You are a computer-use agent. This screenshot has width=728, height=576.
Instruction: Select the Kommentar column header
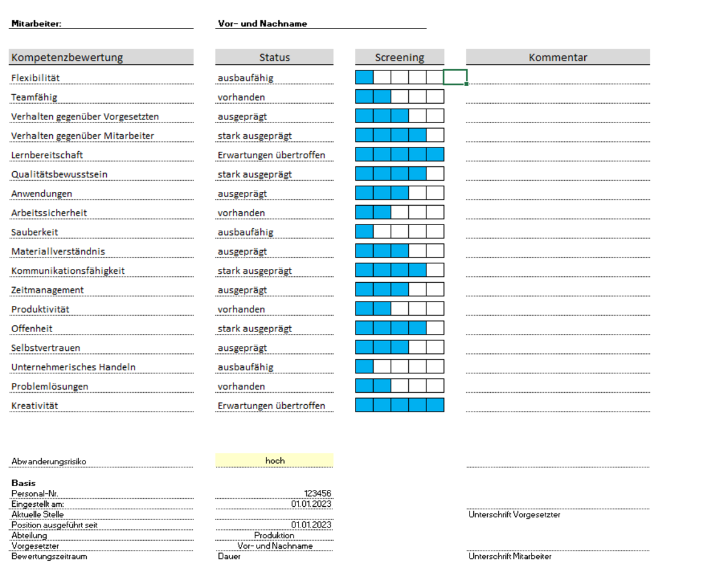[558, 58]
